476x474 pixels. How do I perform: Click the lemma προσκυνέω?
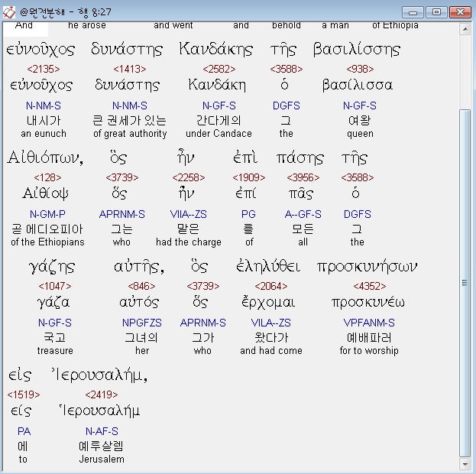pos(368,302)
